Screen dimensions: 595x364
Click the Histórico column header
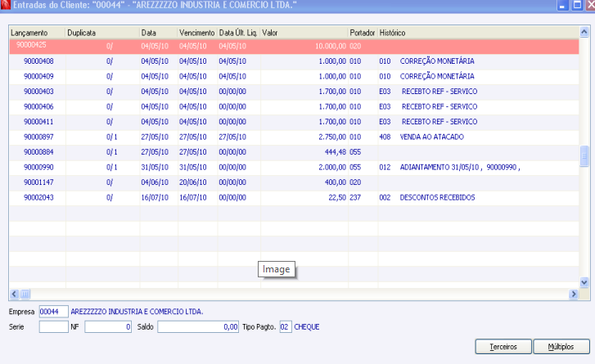click(x=478, y=33)
